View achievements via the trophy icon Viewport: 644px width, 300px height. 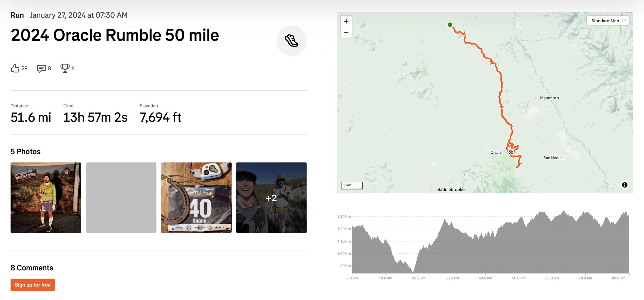65,68
